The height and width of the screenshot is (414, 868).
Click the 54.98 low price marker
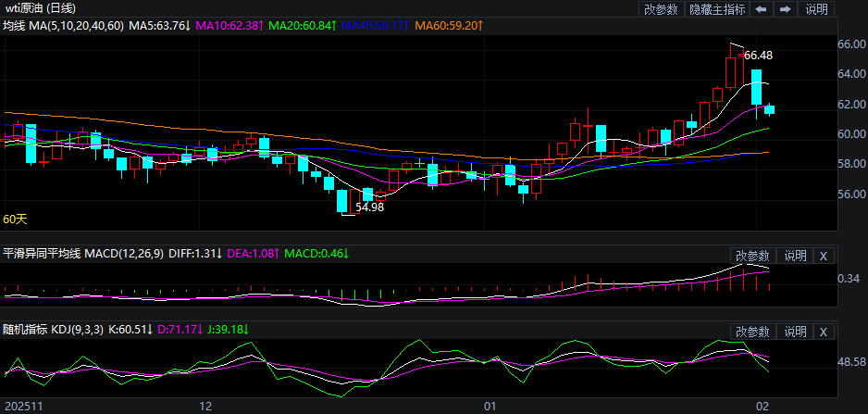[x=369, y=207]
